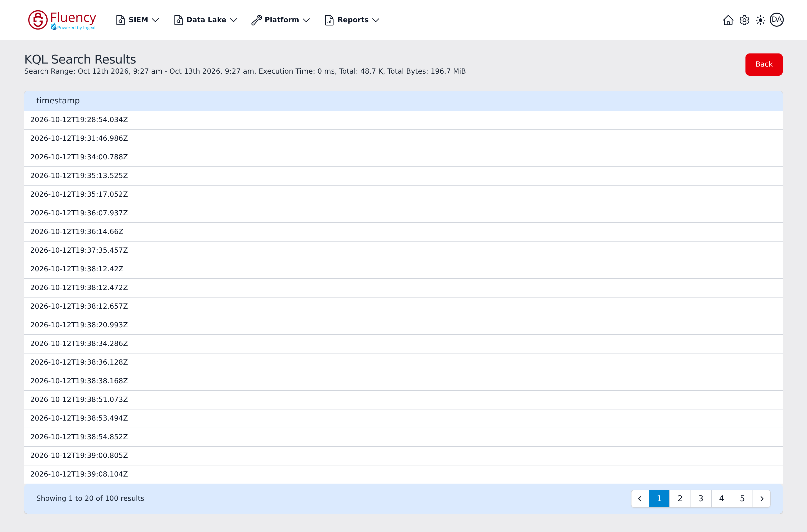
Task: Select row 2026-10-12T19:38:20.993Z
Action: point(403,325)
